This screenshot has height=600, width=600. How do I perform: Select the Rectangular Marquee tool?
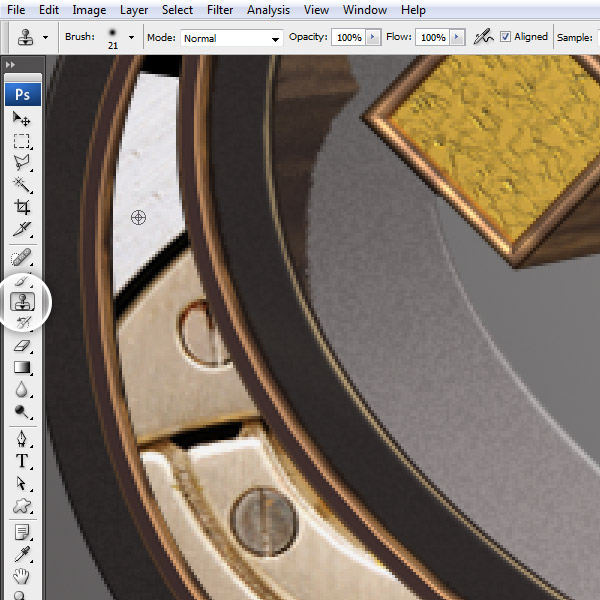pos(21,141)
